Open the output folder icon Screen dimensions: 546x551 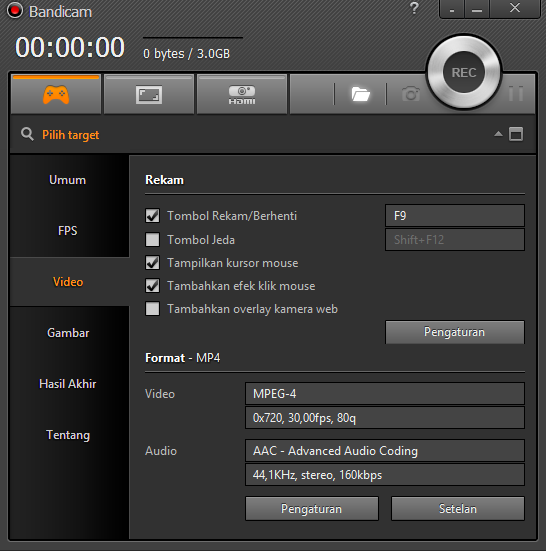360,94
